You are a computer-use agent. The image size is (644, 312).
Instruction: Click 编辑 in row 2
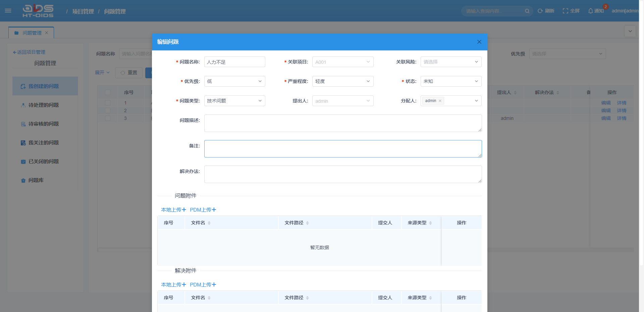[x=606, y=110]
